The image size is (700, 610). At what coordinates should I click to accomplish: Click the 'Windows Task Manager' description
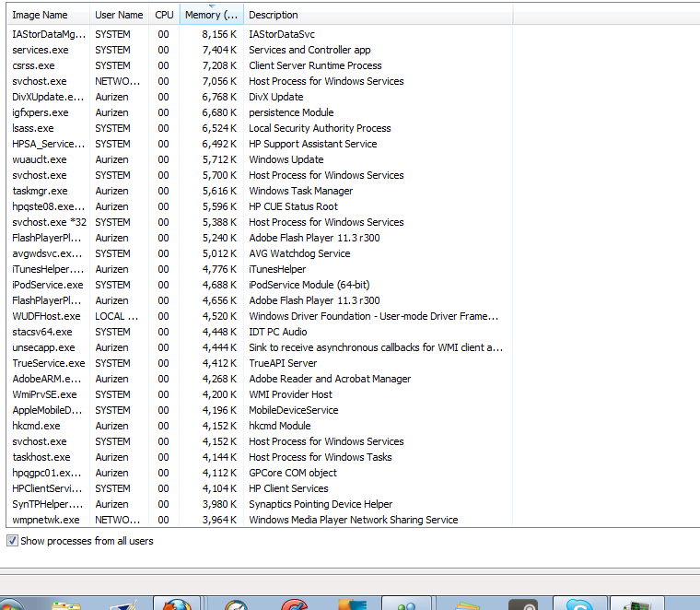pos(301,191)
